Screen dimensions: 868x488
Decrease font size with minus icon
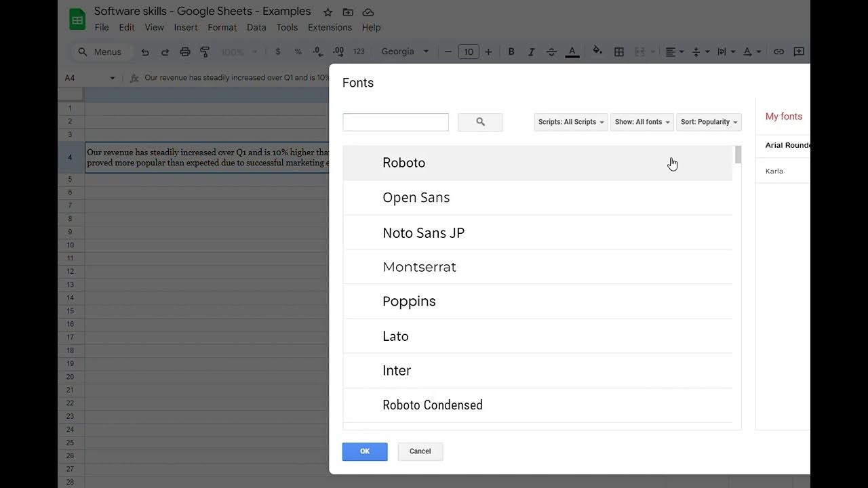click(x=448, y=52)
